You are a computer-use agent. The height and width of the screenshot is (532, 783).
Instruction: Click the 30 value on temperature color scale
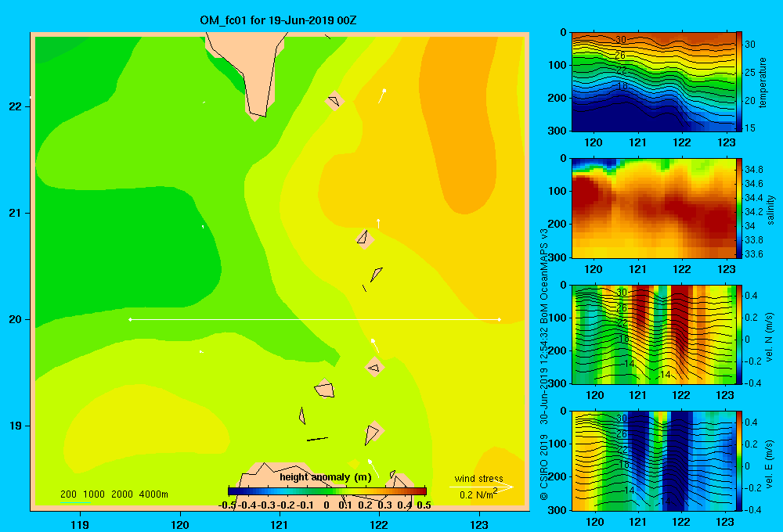pos(750,45)
